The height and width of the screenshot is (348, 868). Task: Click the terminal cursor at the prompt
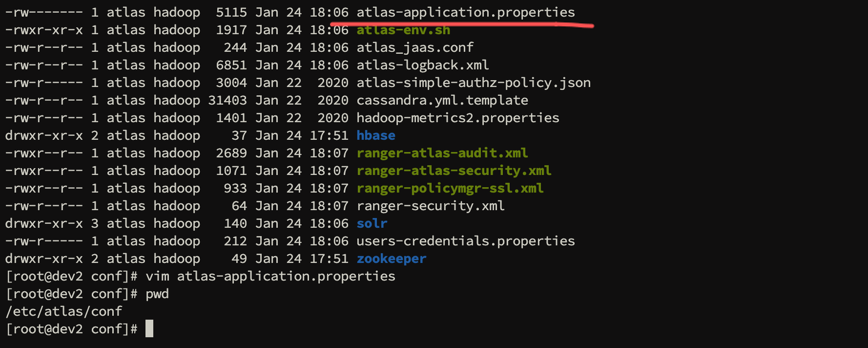click(149, 329)
